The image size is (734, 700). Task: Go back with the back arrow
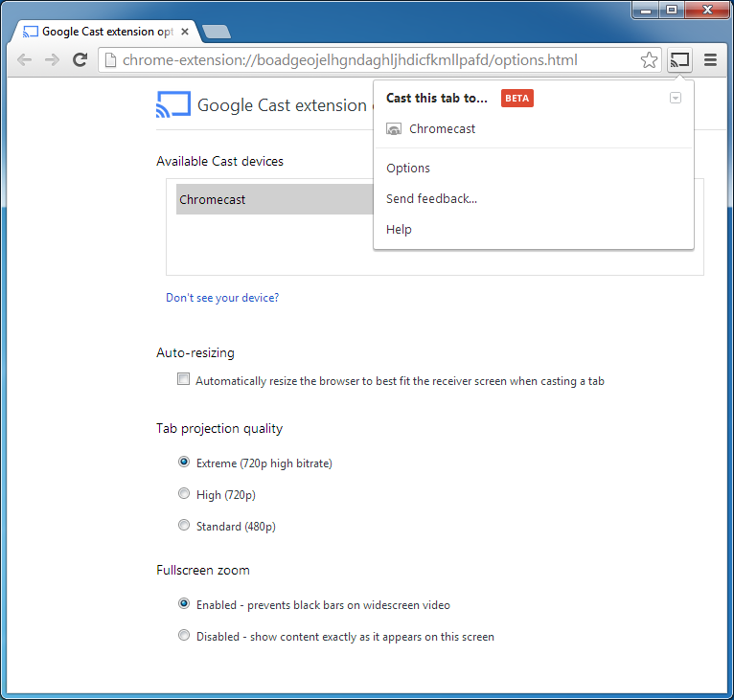[24, 60]
